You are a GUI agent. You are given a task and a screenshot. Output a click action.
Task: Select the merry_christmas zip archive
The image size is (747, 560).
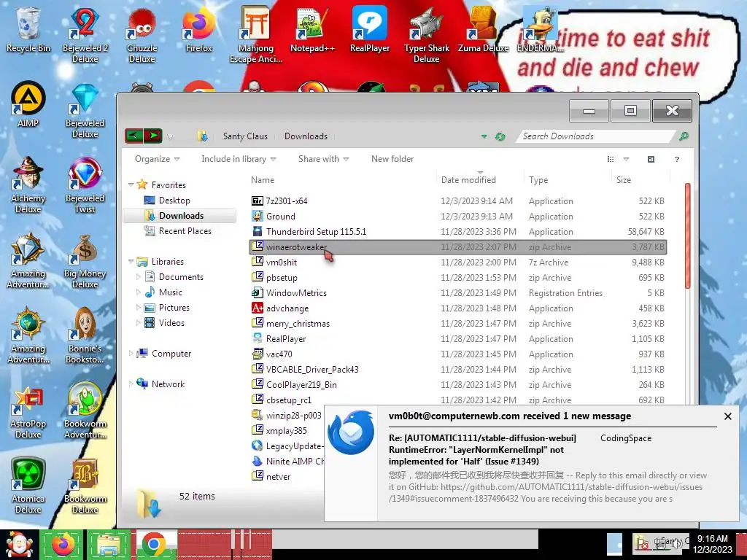click(x=458, y=323)
